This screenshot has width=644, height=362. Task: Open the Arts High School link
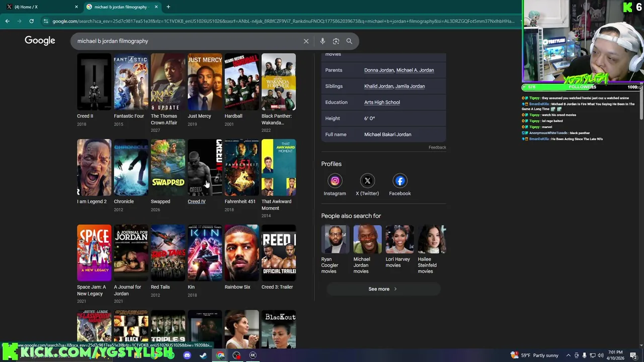coord(382,102)
